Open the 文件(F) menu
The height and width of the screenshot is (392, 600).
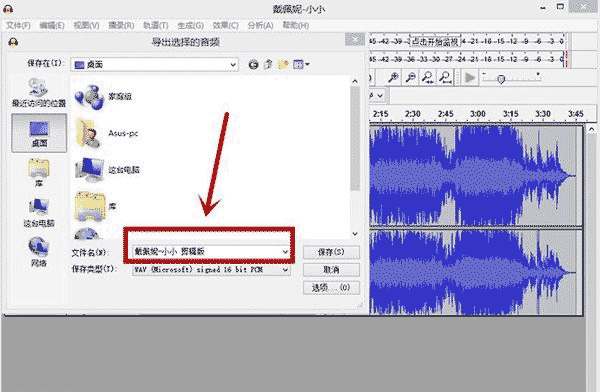pyautogui.click(x=18, y=26)
